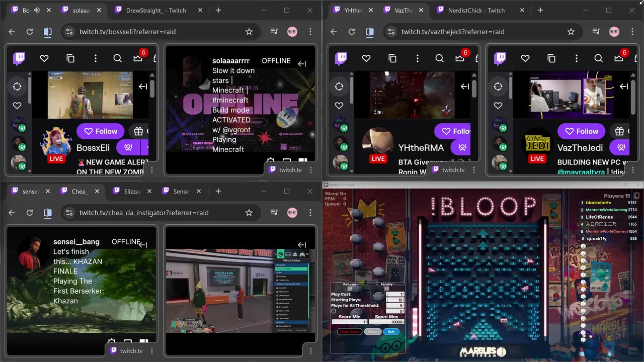Open Twitch home logo in BossxEli pane
This screenshot has width=644, height=362.
pyautogui.click(x=19, y=59)
